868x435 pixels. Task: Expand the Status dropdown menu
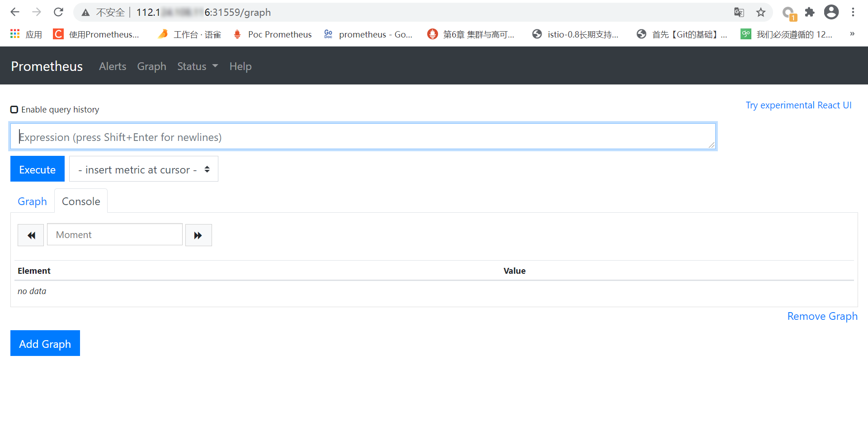198,66
